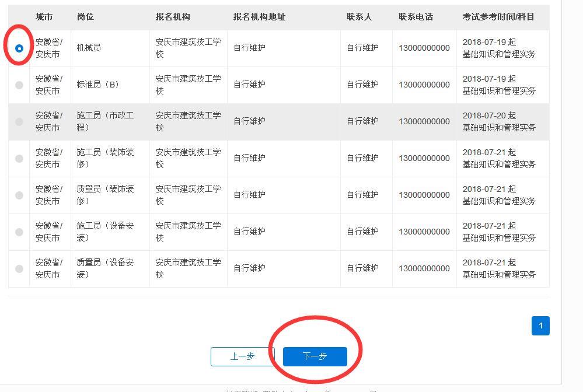
Task: Select the 施工员（设备安装） radio button
Action: tap(19, 232)
